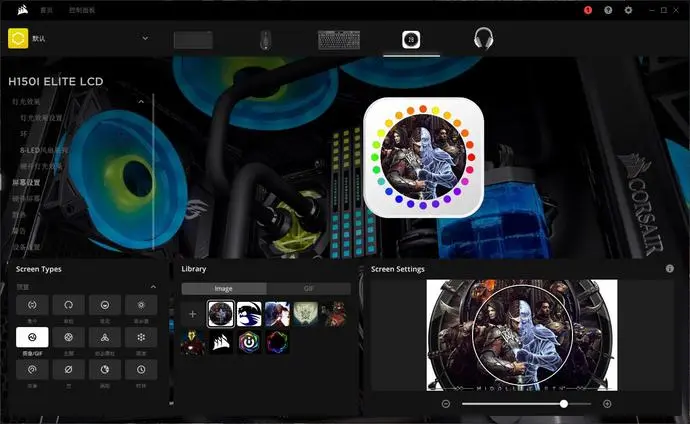Choose the three-lobed fan screen type icon
690x424 pixels.
point(105,337)
